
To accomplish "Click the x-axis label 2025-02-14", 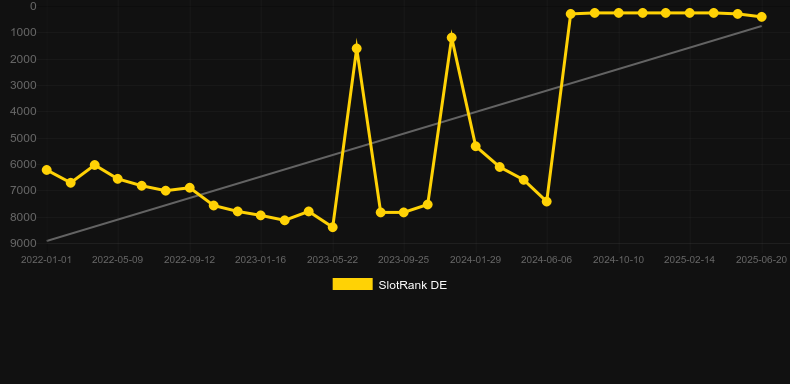I will tap(689, 260).
